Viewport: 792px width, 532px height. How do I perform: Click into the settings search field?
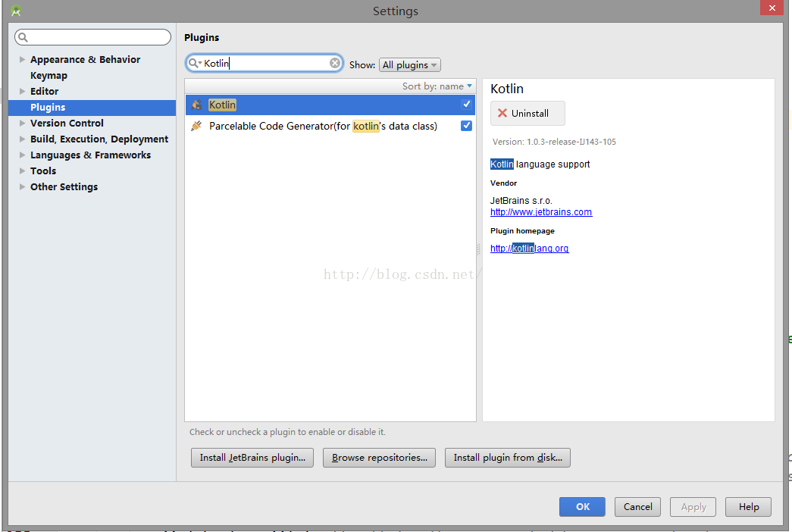click(93, 37)
